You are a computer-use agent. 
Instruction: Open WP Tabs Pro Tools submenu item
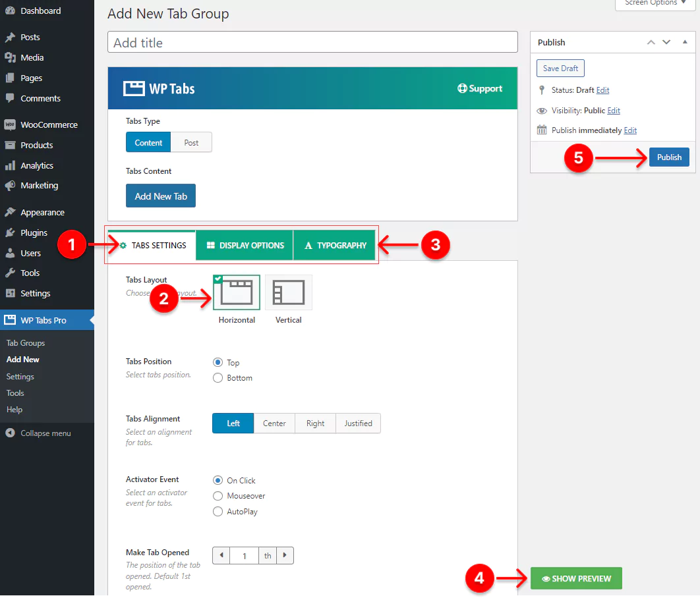point(15,393)
